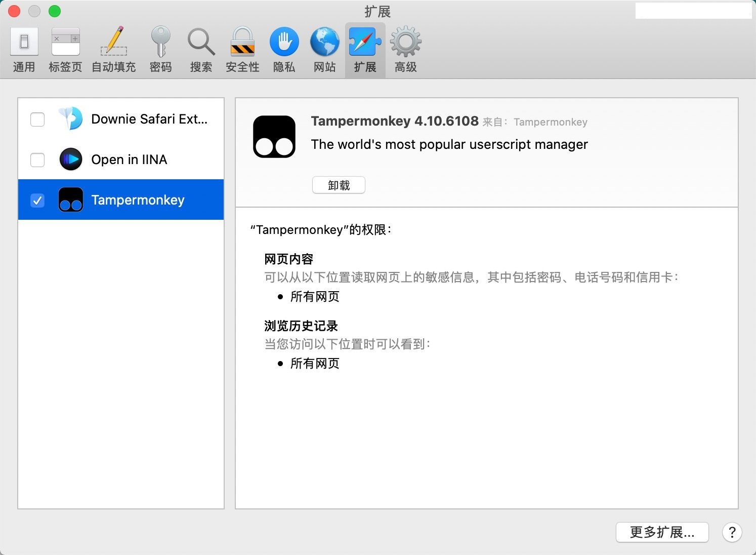The height and width of the screenshot is (555, 756).
Task: Open the 高级 (Advanced) settings pane
Action: tap(405, 48)
